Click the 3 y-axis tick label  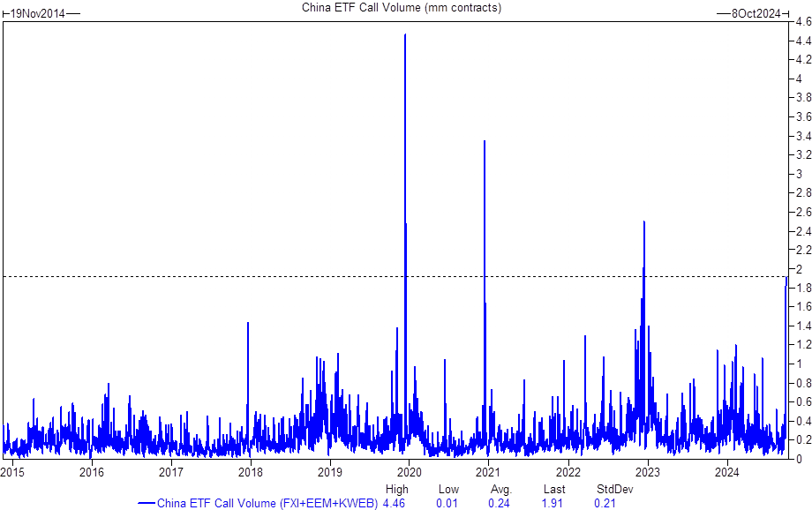pyautogui.click(x=801, y=174)
